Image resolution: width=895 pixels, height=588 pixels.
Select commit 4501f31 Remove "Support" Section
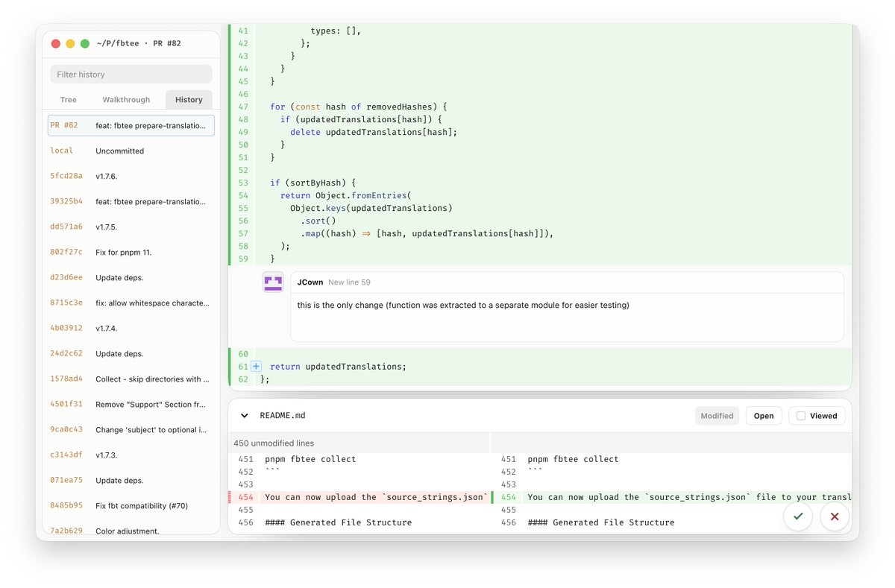[131, 404]
